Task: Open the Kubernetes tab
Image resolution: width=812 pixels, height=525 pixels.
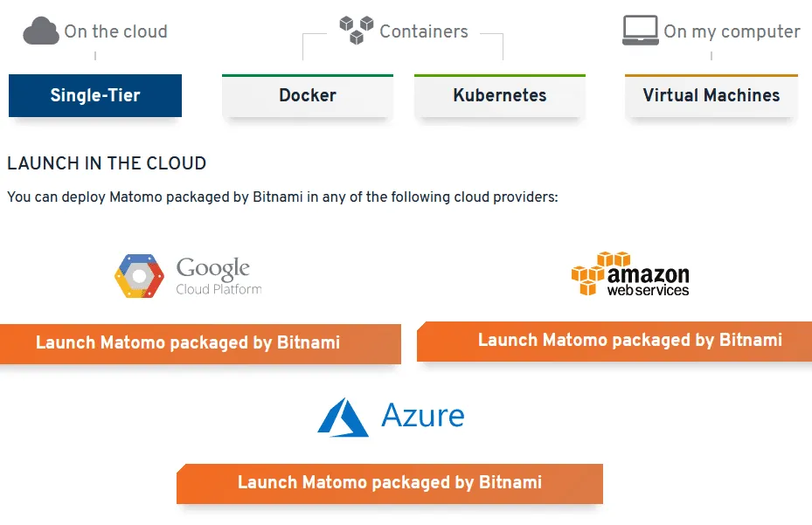Action: pyautogui.click(x=499, y=96)
